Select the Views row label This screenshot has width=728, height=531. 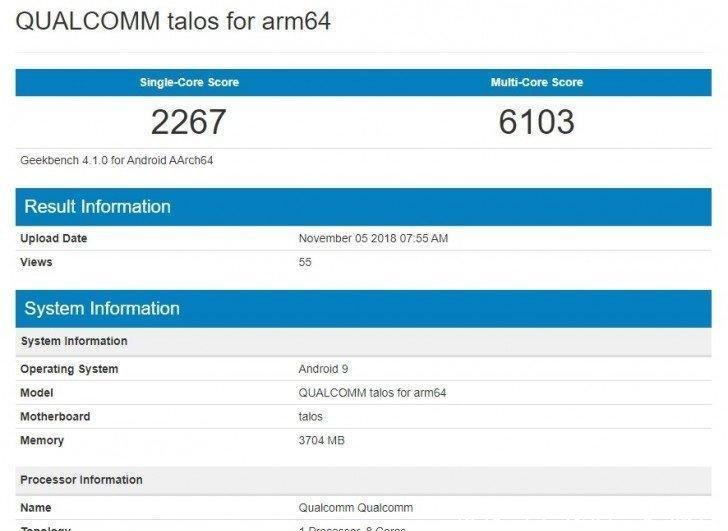point(36,262)
